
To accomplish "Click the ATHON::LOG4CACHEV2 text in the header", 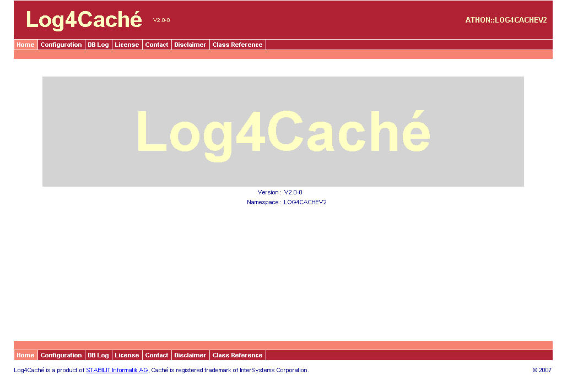I will coord(506,20).
